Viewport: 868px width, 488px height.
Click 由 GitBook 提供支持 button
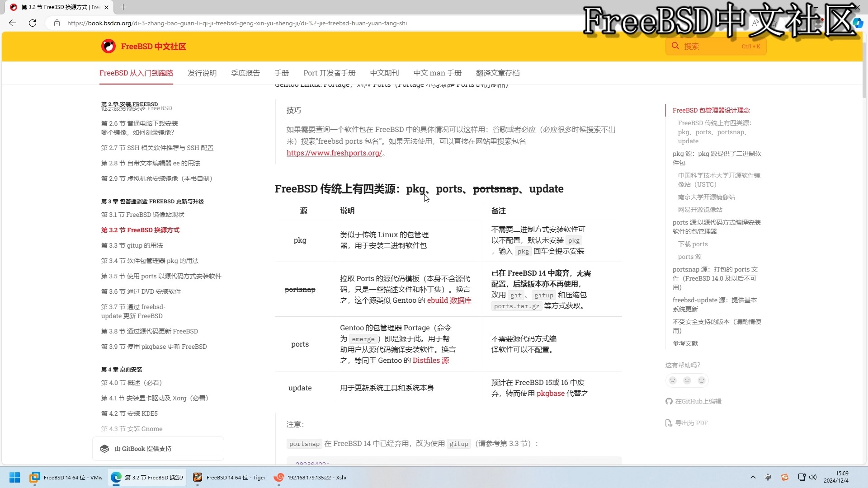pos(158,449)
